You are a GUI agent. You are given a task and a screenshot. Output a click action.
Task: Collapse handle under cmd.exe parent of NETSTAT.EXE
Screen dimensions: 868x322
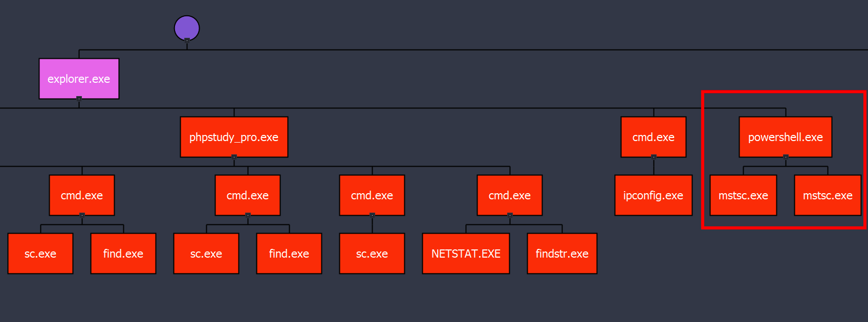tap(510, 215)
